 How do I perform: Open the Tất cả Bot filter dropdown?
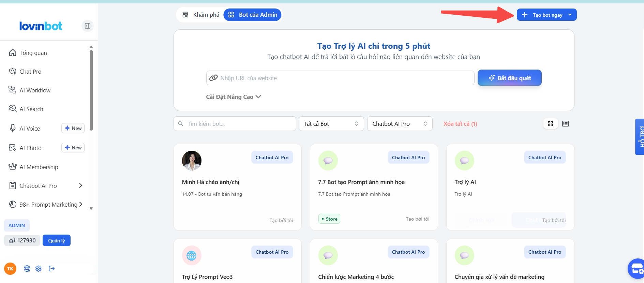click(331, 124)
